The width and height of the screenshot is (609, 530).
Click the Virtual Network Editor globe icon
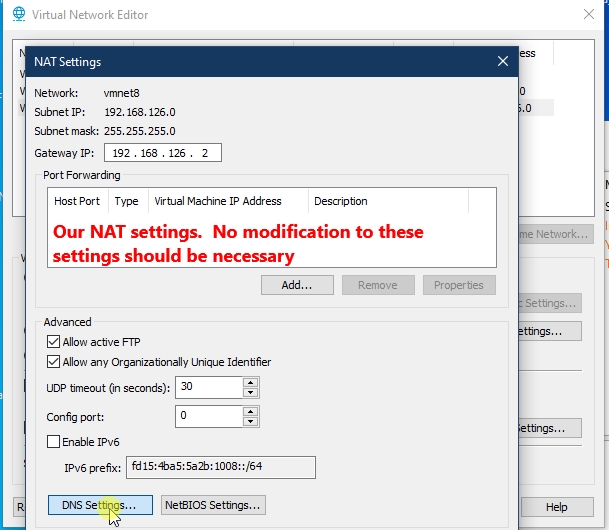(x=19, y=14)
